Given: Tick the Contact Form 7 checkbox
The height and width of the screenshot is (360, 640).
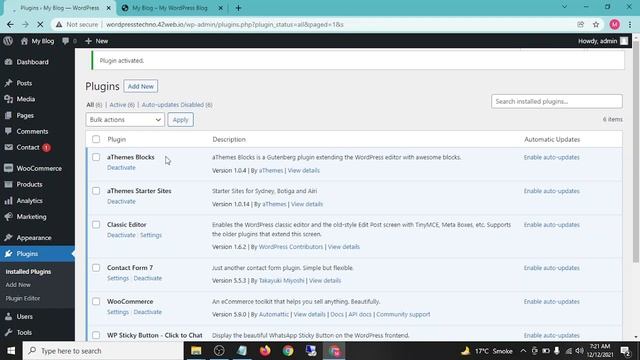Looking at the screenshot, I should pos(96,268).
